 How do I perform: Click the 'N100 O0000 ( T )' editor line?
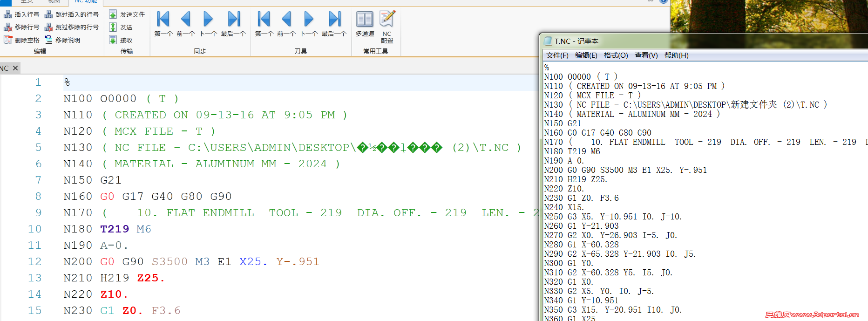[x=121, y=99]
